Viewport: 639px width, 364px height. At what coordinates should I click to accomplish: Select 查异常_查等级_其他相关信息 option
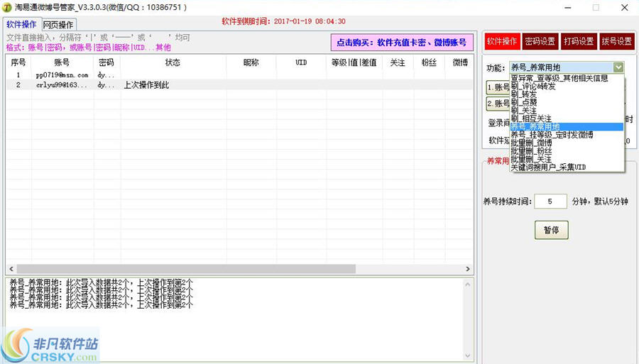[567, 78]
